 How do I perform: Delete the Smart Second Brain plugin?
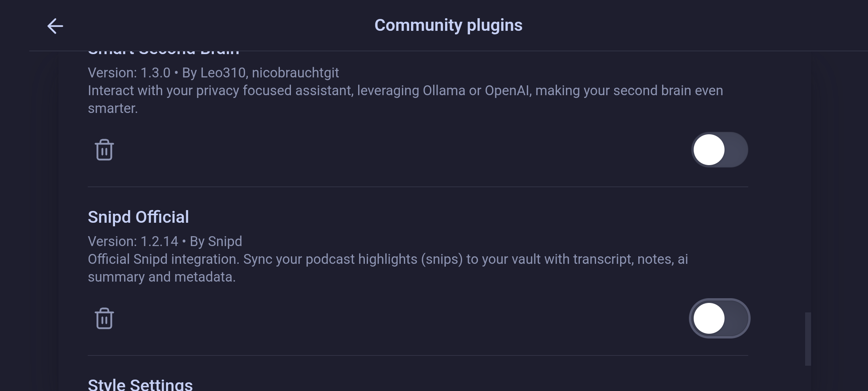click(x=104, y=150)
